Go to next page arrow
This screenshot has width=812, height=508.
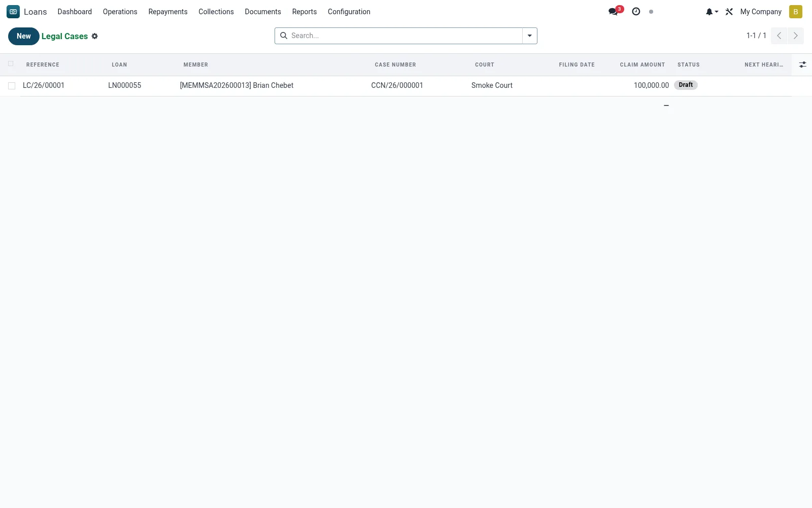(796, 36)
